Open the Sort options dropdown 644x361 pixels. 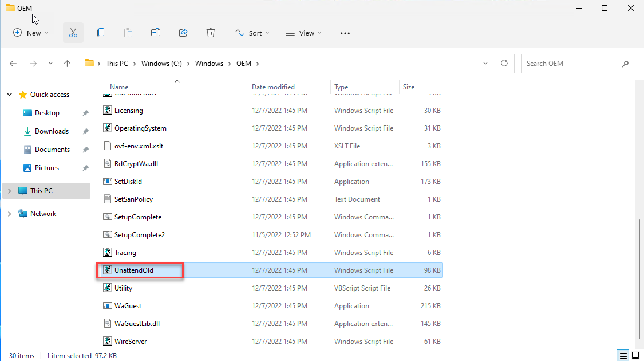(x=252, y=33)
